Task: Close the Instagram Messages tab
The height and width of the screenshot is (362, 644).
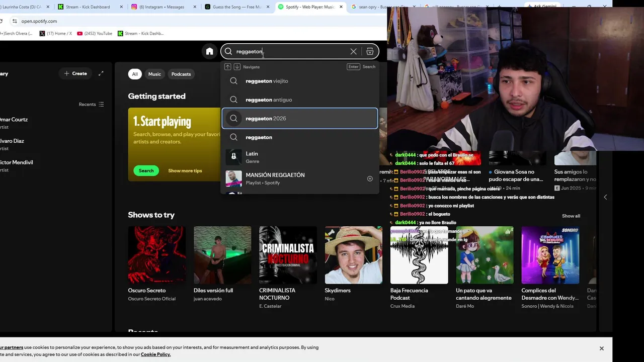Action: coord(194,7)
